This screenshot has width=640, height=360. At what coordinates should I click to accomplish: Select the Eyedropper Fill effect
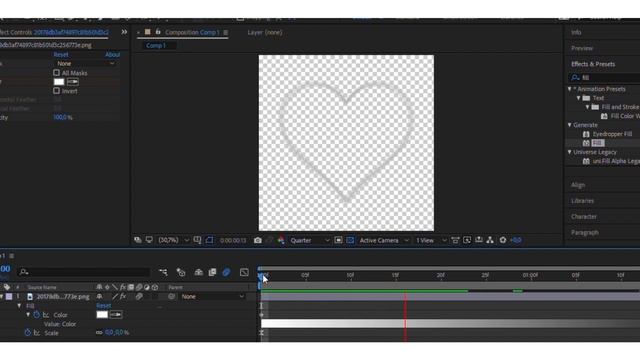click(612, 134)
